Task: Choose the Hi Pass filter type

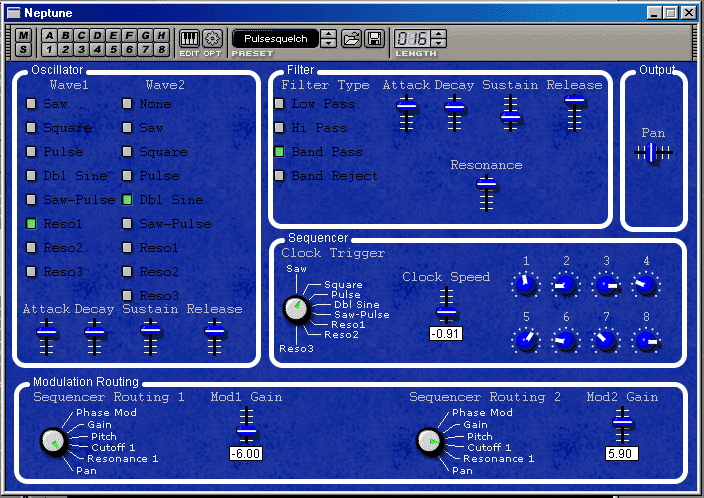Action: [279, 128]
